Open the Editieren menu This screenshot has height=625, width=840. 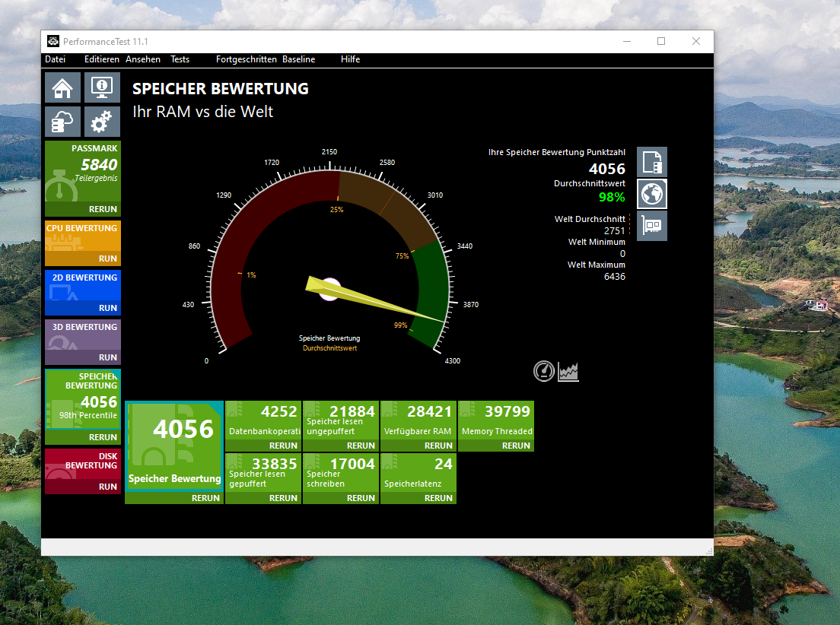102,59
